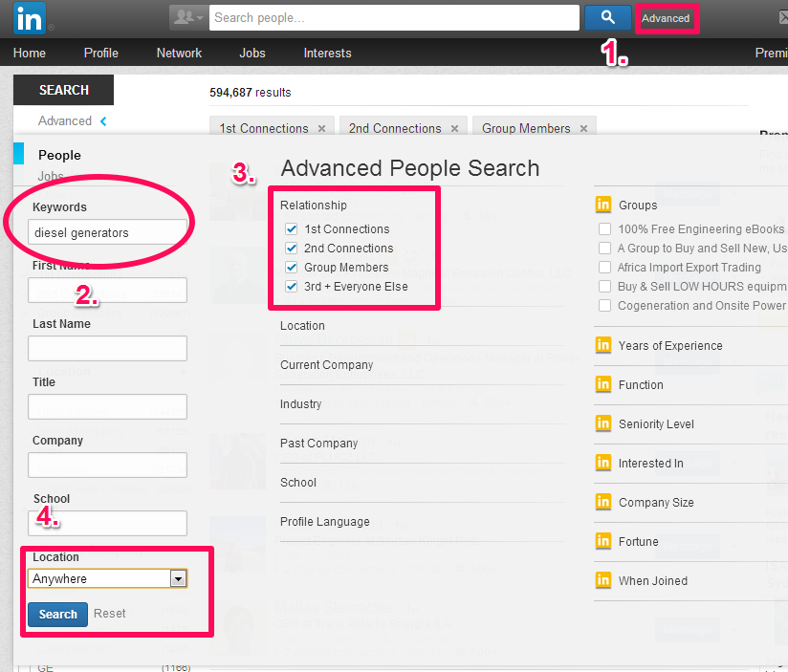
Task: Click the blue Search button
Action: pyautogui.click(x=57, y=615)
